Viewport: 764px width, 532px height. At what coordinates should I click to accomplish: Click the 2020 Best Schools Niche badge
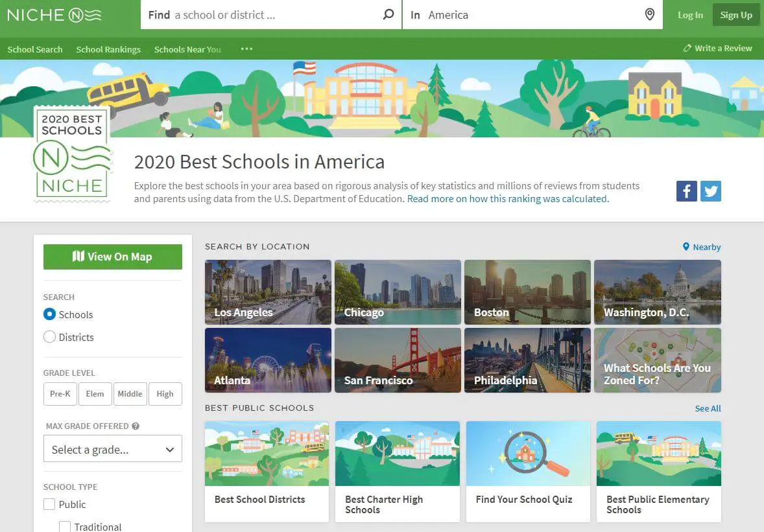(x=72, y=154)
